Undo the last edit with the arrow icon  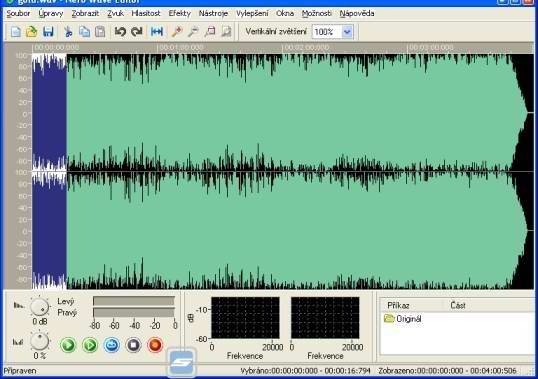click(x=120, y=32)
